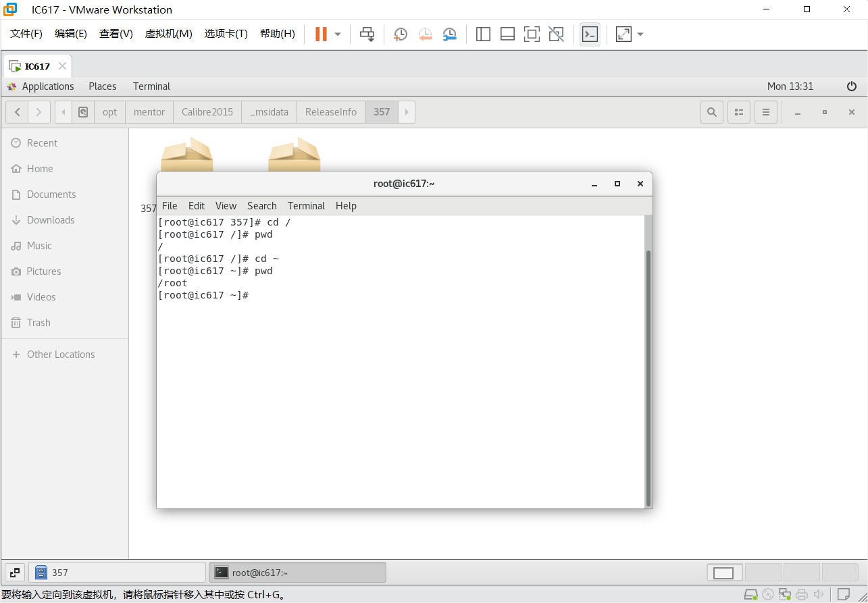This screenshot has width=868, height=603.
Task: Click the Mon 13:31 clock
Action: point(790,86)
